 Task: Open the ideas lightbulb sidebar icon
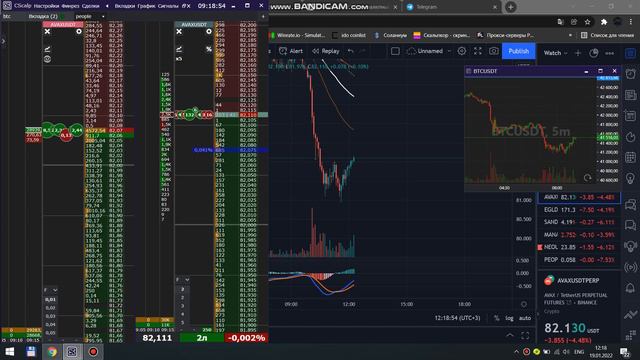click(630, 178)
